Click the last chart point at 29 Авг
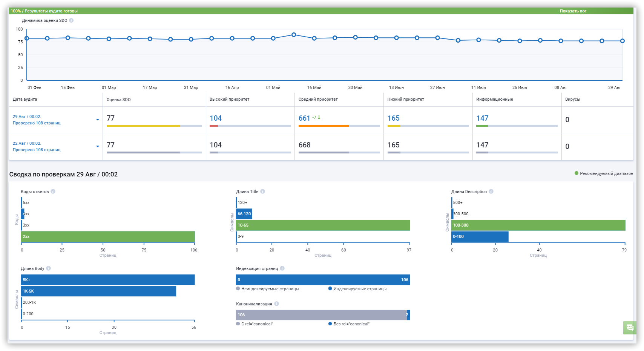The width and height of the screenshot is (644, 351). [622, 41]
